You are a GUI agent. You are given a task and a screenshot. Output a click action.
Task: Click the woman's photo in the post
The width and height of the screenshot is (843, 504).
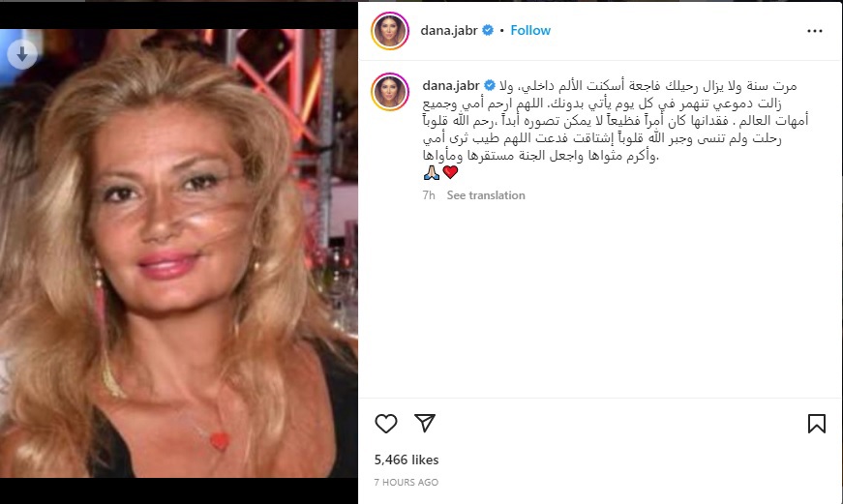pos(178,253)
